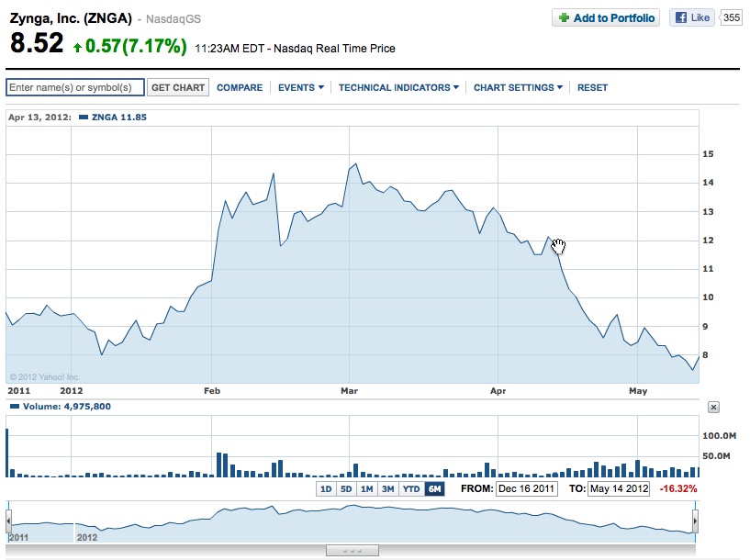
Task: Open the COMPARE option
Action: (240, 87)
